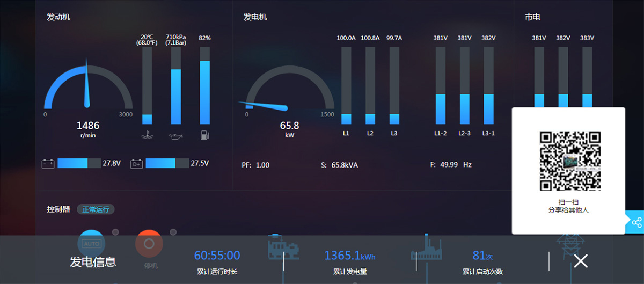This screenshot has height=284, width=644.
Task: Click the L1 current bar showing 100.0A
Action: (346, 86)
